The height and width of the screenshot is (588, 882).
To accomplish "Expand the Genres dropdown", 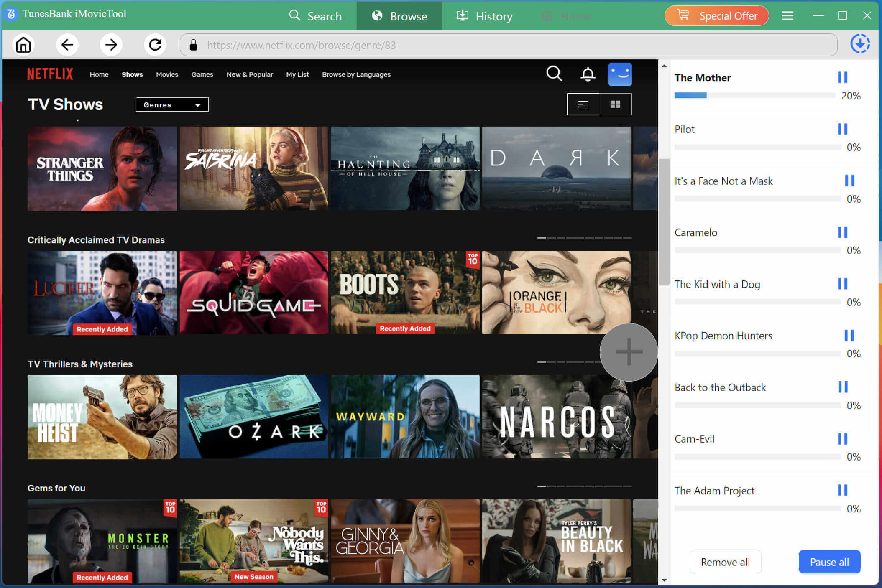I will tap(172, 104).
